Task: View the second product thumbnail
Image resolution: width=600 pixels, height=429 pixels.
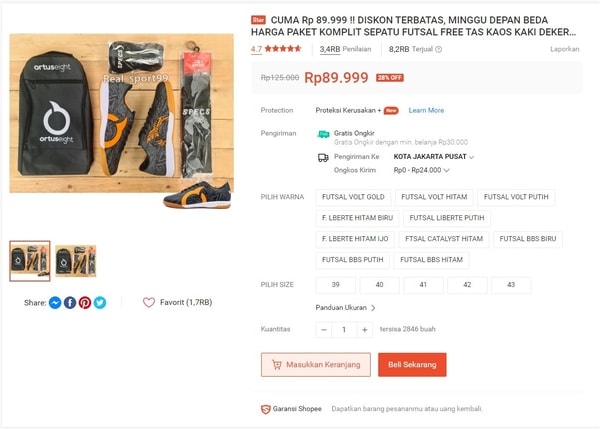Action: click(x=75, y=261)
